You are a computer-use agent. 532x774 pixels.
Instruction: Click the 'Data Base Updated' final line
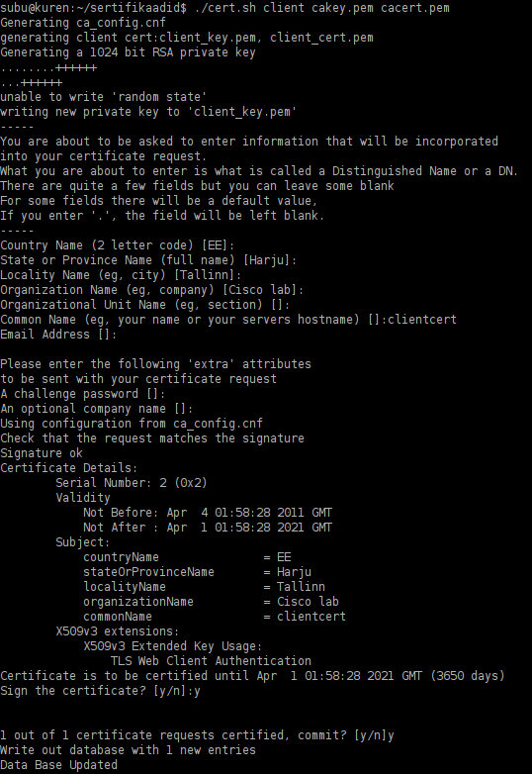[x=58, y=765]
